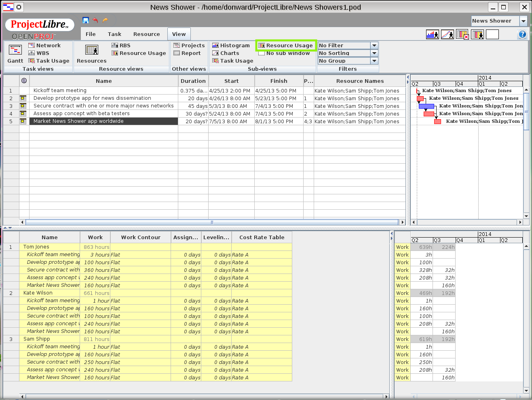Click the task table horizontal scrollbar
This screenshot has width=532, height=400.
point(212,222)
